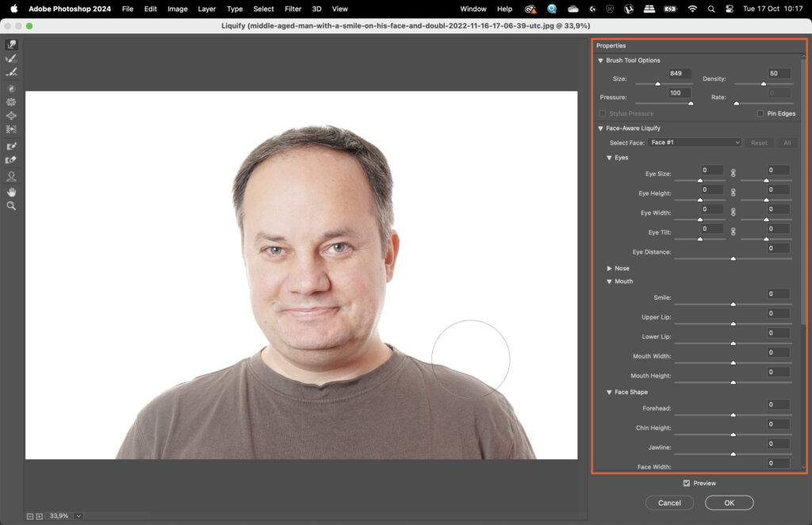Cancel the Liquify dialog
812x525 pixels.
pyautogui.click(x=668, y=502)
